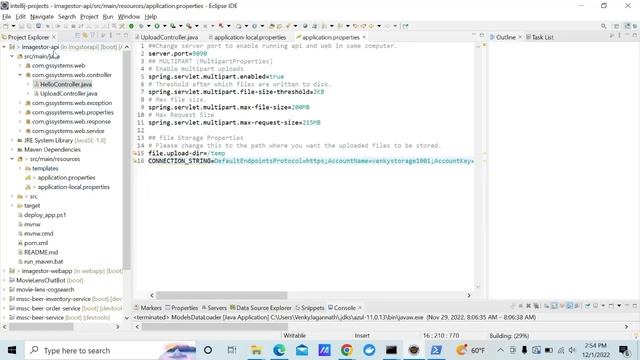Launch Microsoft Edge from the taskbar
The width and height of the screenshot is (640, 360).
tap(279, 350)
